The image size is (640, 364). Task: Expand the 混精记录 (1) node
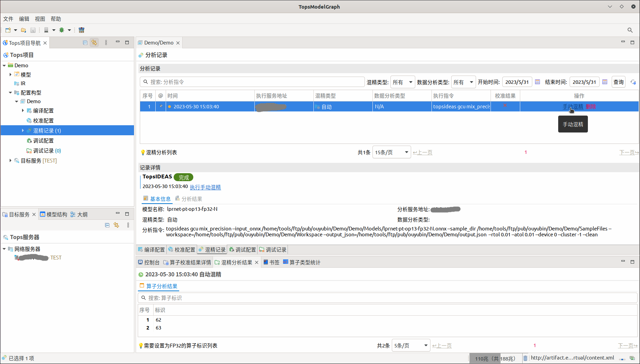coord(23,130)
